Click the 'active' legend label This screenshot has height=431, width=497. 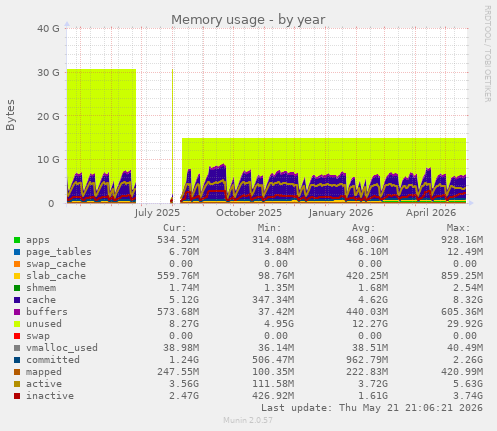(x=44, y=384)
